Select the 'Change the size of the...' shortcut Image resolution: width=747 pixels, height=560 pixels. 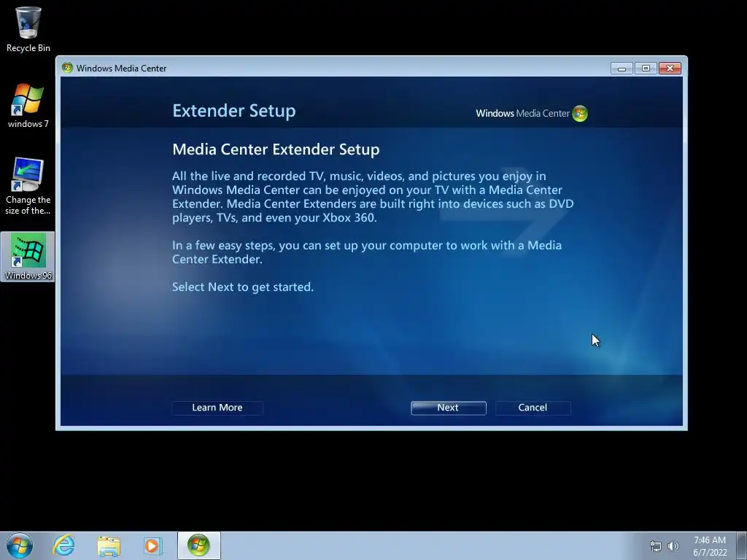tap(28, 186)
